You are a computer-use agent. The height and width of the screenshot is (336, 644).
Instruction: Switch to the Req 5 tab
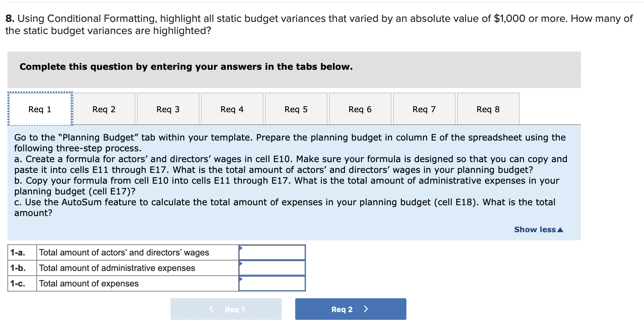[296, 109]
